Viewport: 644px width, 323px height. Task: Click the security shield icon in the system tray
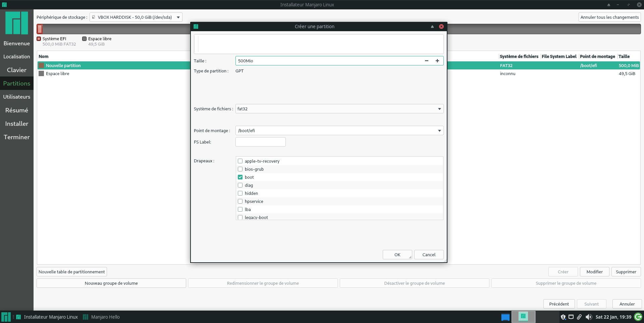[x=563, y=317]
